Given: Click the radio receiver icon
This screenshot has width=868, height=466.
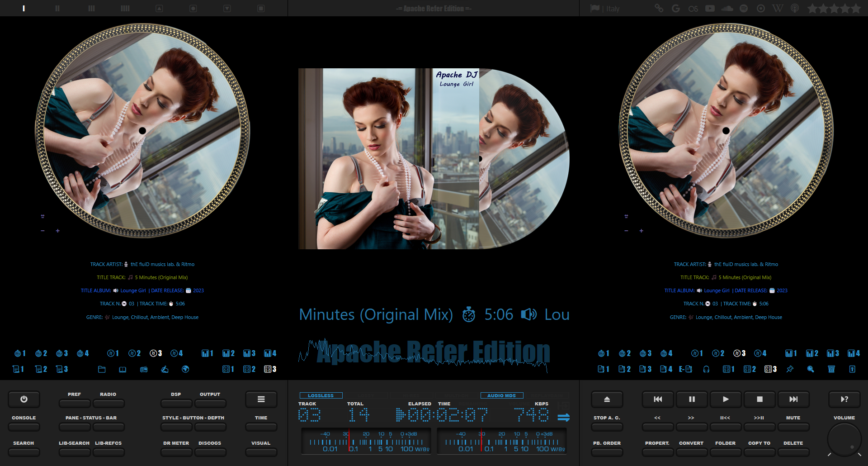Looking at the screenshot, I should (144, 369).
